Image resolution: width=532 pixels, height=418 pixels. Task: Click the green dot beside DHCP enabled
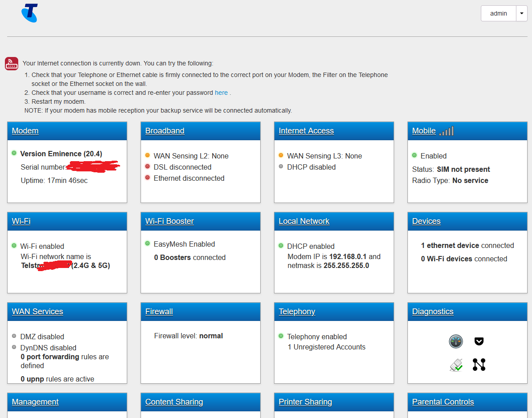pyautogui.click(x=281, y=246)
